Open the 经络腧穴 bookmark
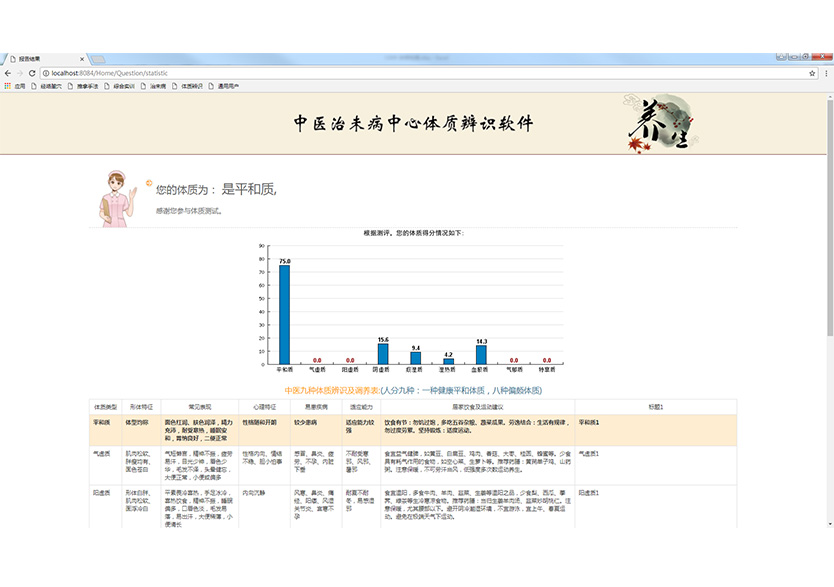The height and width of the screenshot is (587, 834). pyautogui.click(x=47, y=86)
